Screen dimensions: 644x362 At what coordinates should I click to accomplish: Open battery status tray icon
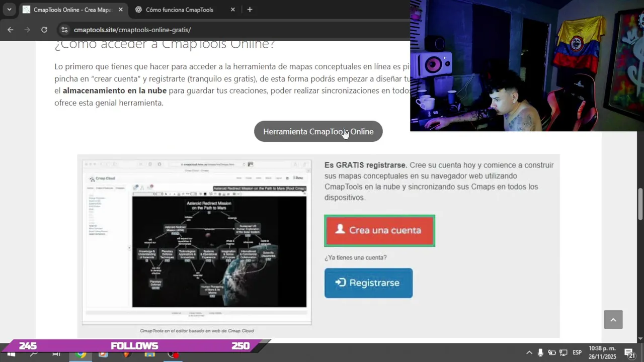click(x=552, y=352)
